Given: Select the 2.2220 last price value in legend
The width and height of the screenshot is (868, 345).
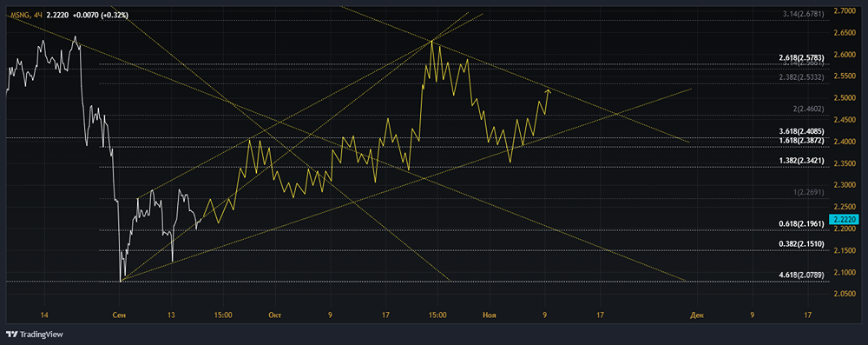Looking at the screenshot, I should click(x=57, y=17).
